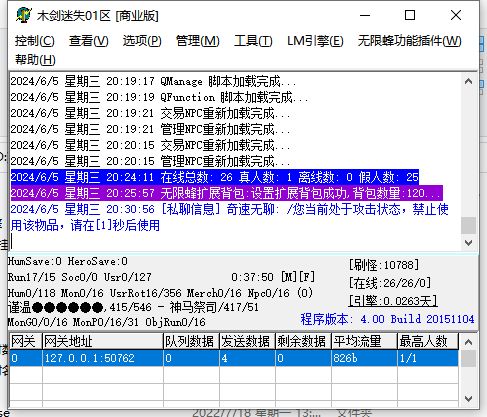
Task: Click the Run17/15 Soc0/0 Usr0/127 status line
Action: (80, 277)
